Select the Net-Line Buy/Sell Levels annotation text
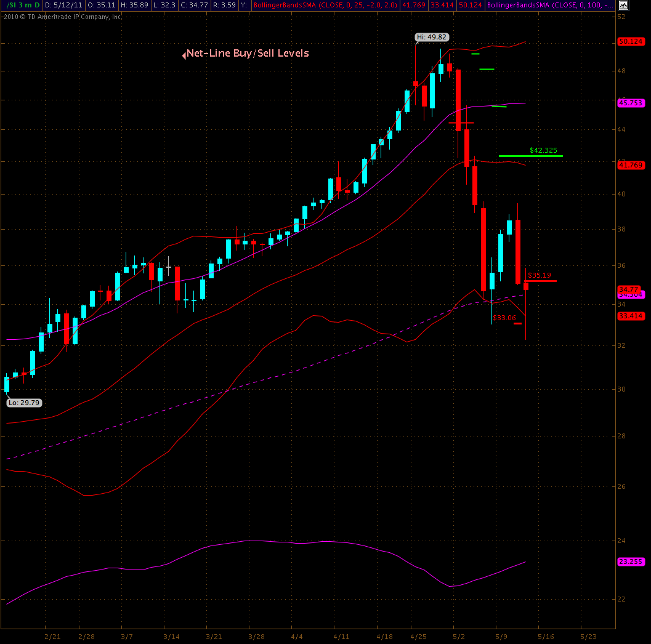The image size is (651, 644). click(x=248, y=54)
